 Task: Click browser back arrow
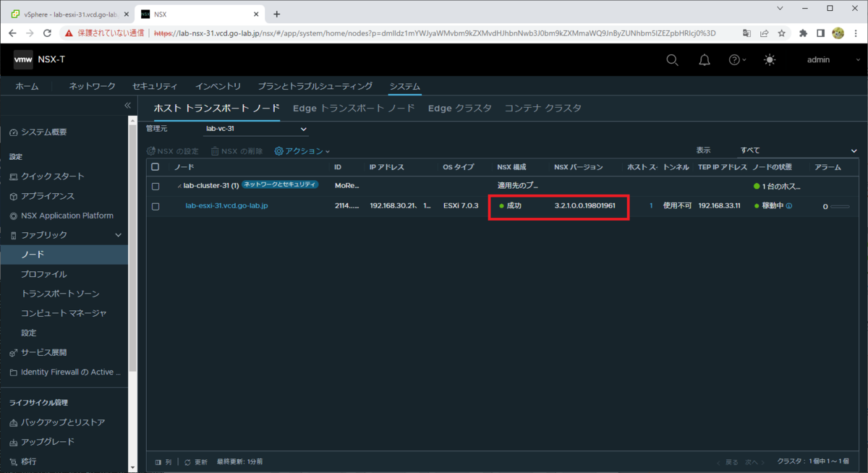pos(12,33)
